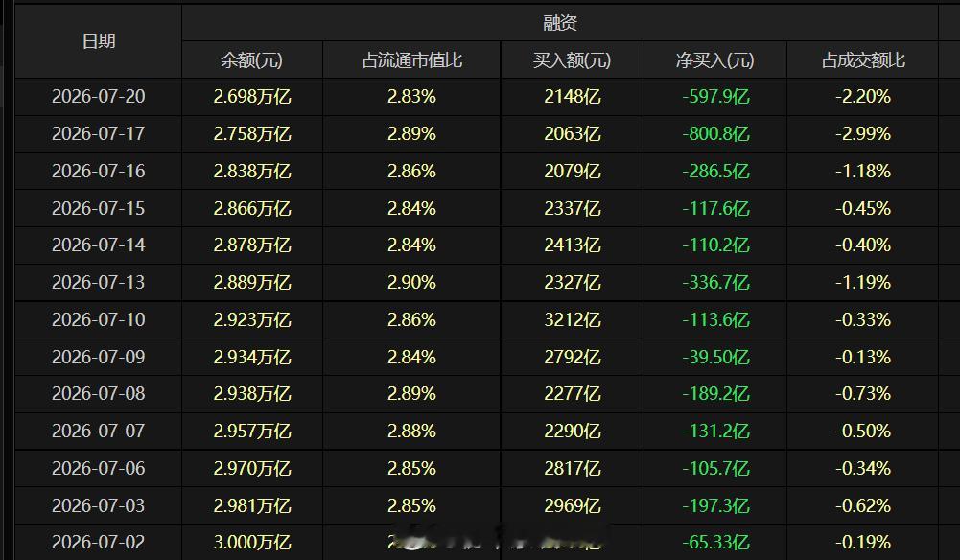The height and width of the screenshot is (560, 960).
Task: Click the buy amount 3212亿
Action: click(x=572, y=319)
